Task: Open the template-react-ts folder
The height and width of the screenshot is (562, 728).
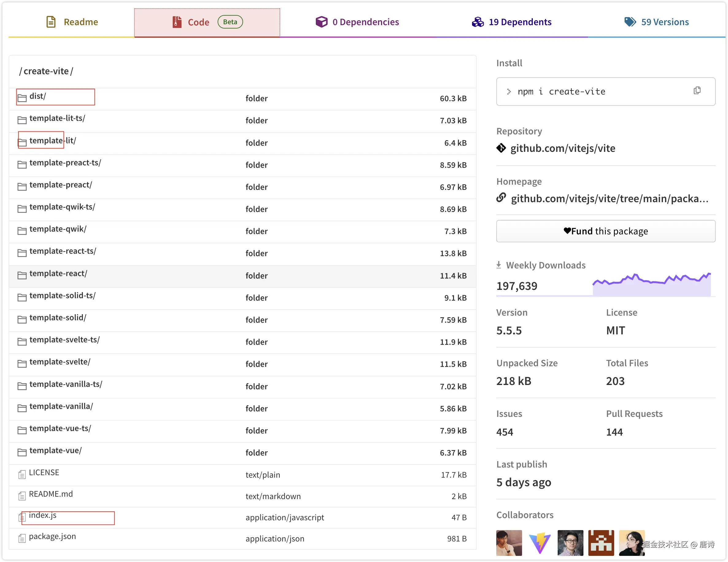Action: tap(63, 251)
